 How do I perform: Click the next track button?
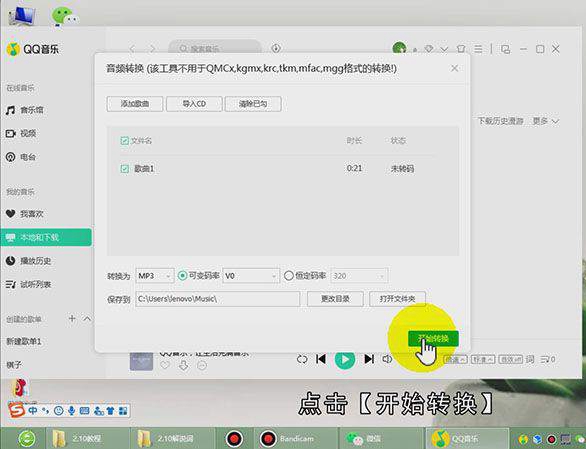[x=369, y=359]
